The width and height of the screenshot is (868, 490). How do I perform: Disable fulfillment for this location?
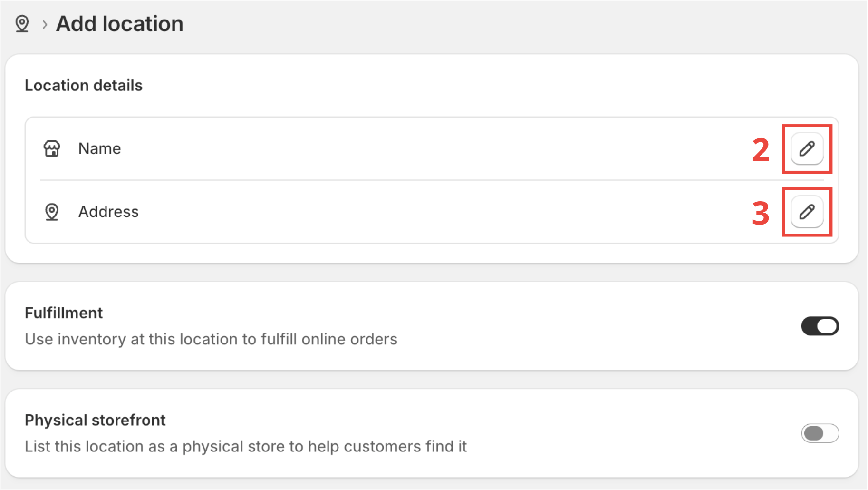click(819, 326)
